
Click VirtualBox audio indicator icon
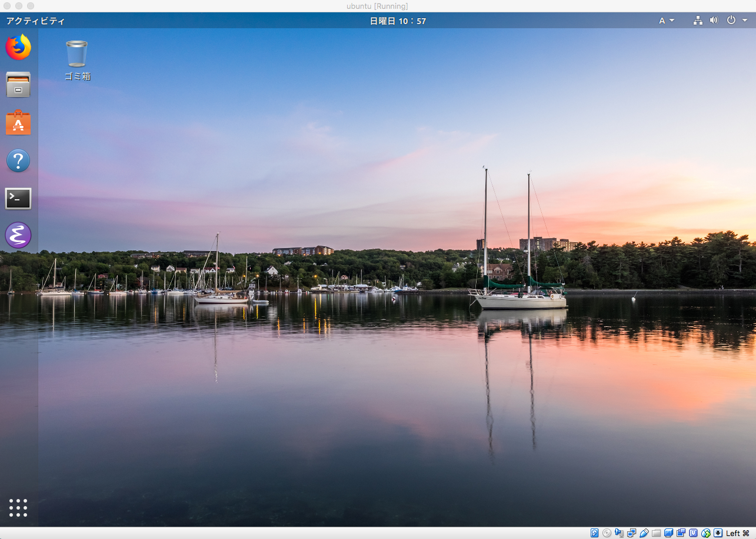coord(620,533)
